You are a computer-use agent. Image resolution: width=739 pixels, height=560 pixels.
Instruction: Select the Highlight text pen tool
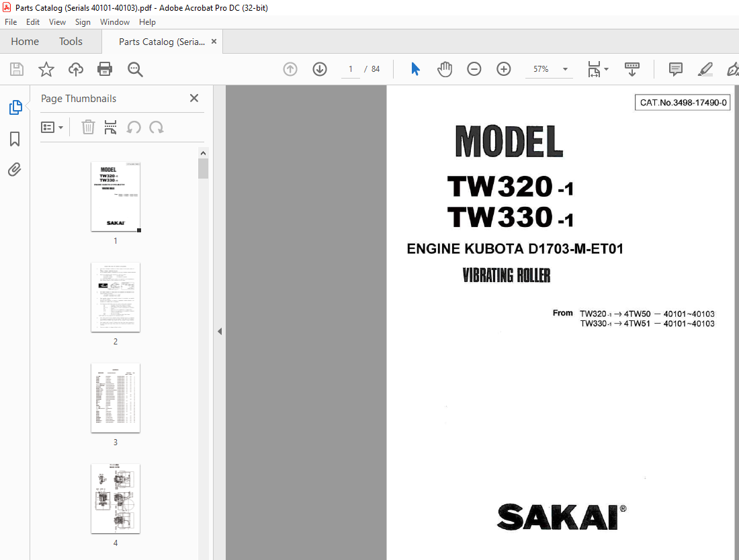coord(705,69)
